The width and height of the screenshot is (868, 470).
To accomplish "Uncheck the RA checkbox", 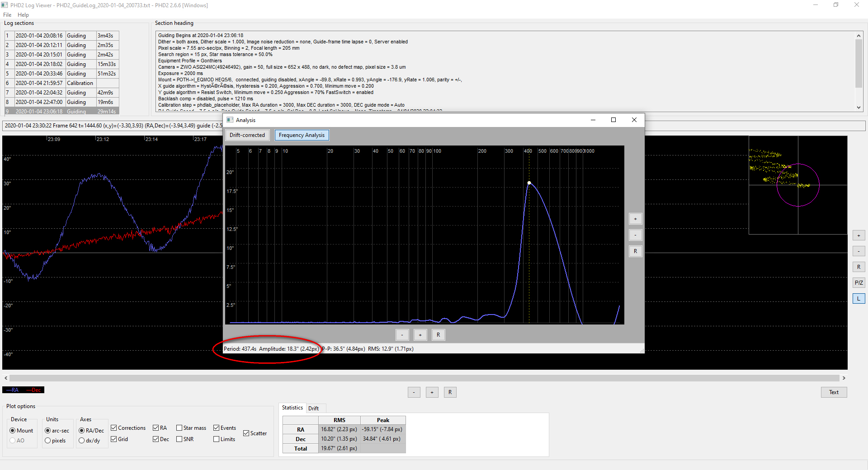I will [x=160, y=428].
